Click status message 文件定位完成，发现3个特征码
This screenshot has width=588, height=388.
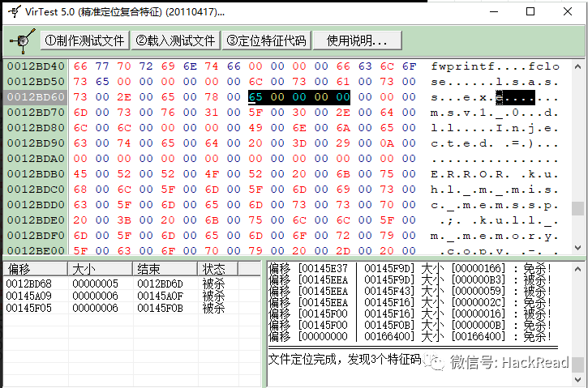345,359
